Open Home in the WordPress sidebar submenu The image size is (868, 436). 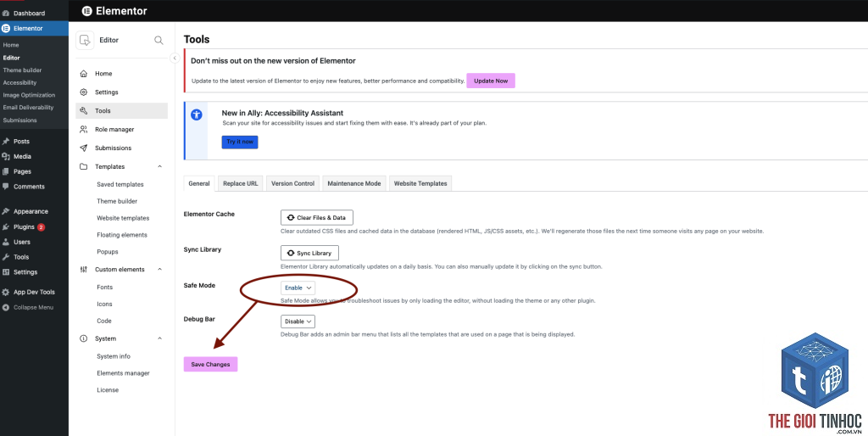[x=11, y=45]
